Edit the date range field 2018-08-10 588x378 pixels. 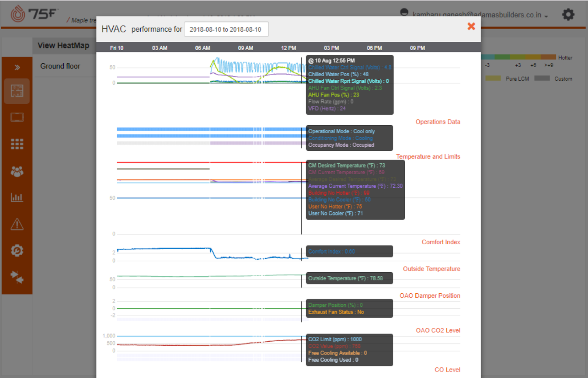tap(226, 29)
